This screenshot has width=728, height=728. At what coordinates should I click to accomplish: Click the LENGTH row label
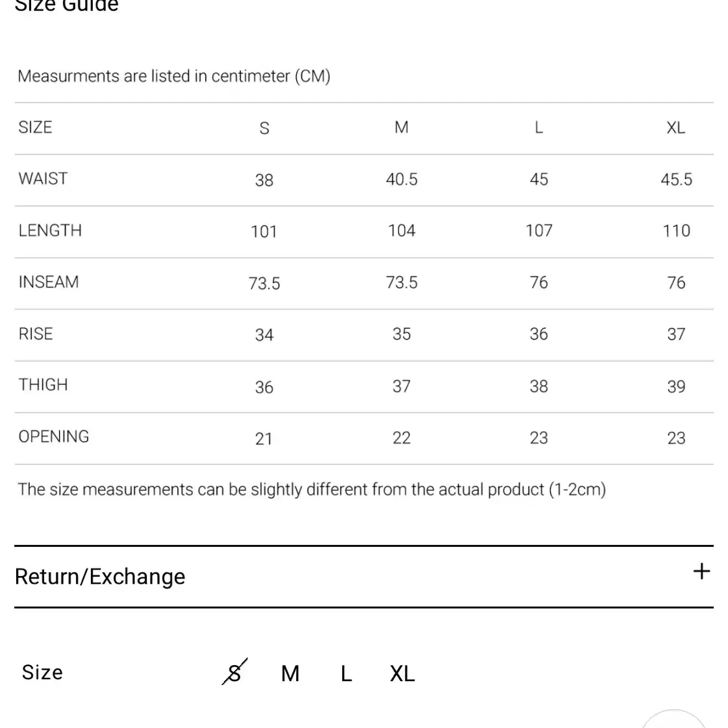(x=50, y=231)
